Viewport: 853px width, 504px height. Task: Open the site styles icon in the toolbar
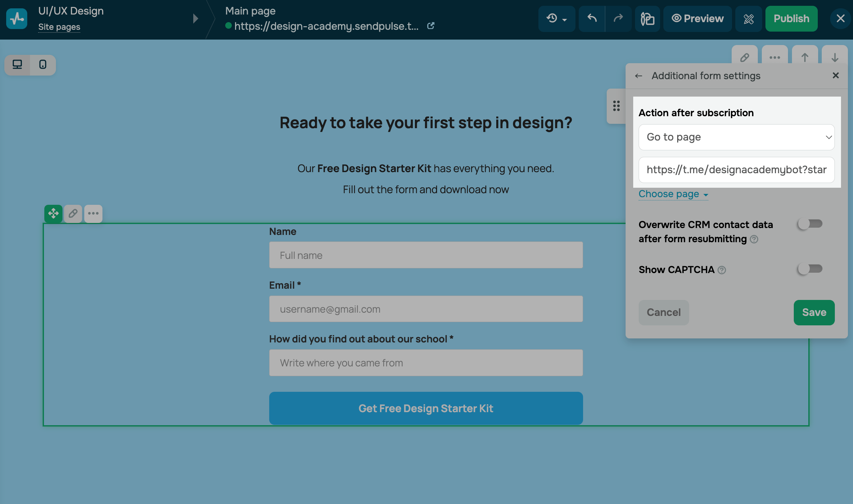click(x=647, y=19)
